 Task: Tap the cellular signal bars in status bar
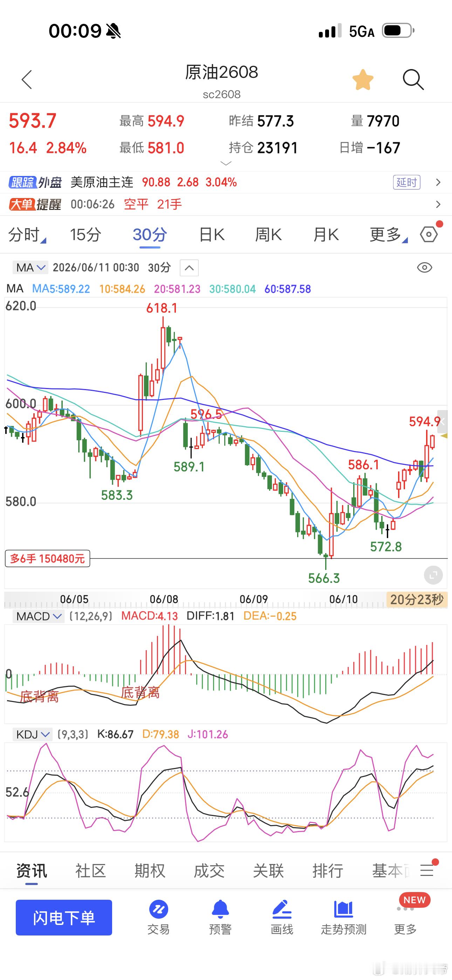point(329,31)
